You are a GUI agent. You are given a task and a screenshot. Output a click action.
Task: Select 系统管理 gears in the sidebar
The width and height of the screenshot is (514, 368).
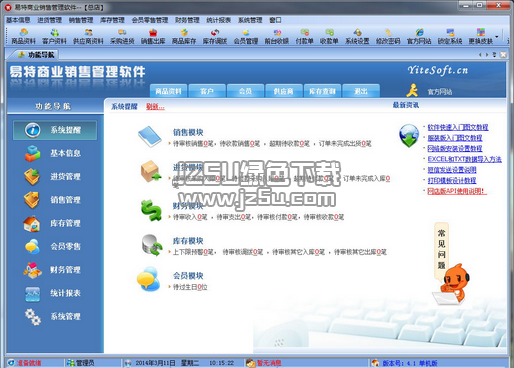[33, 317]
